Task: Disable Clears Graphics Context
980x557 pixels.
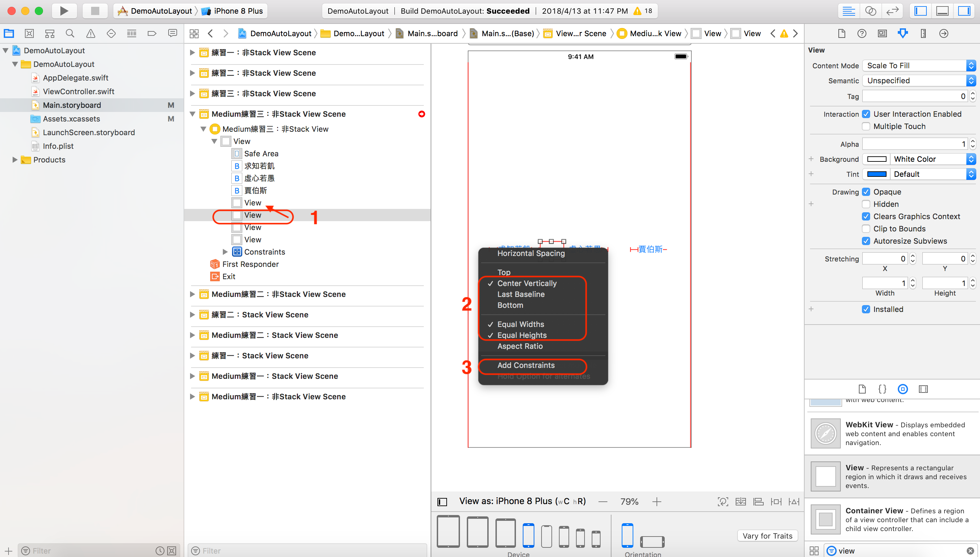Action: point(866,216)
